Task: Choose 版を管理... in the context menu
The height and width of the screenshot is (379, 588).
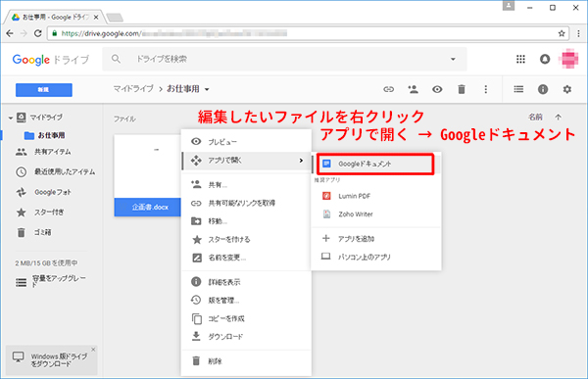Action: pyautogui.click(x=246, y=301)
